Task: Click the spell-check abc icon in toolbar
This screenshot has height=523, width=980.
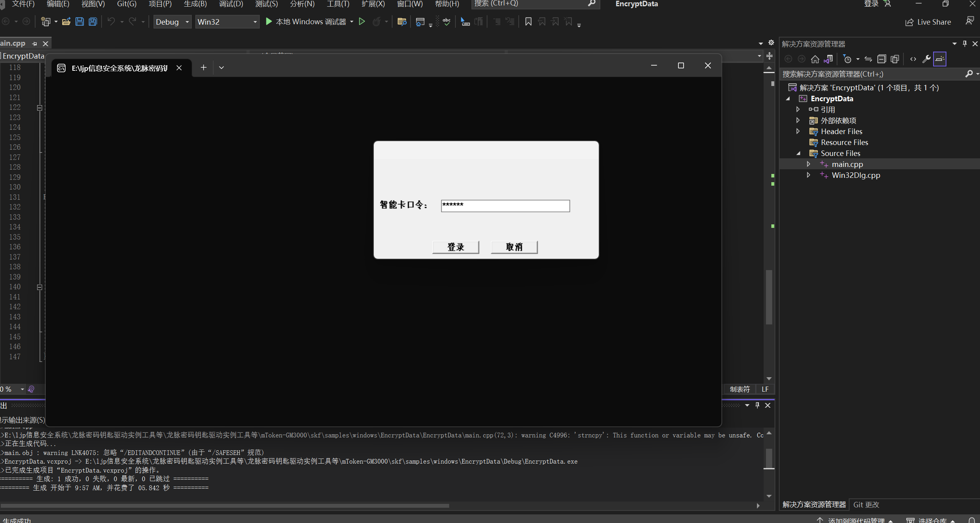Action: tap(447, 22)
